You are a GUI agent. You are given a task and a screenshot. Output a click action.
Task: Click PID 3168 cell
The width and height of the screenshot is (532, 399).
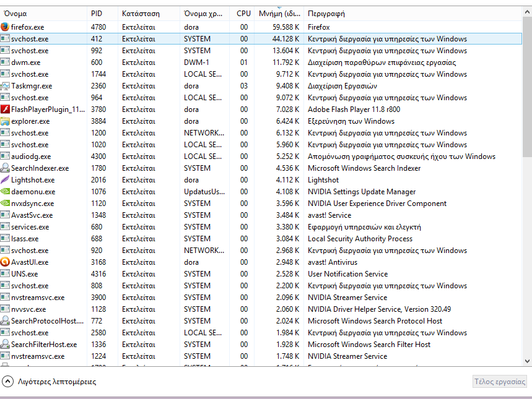click(98, 262)
